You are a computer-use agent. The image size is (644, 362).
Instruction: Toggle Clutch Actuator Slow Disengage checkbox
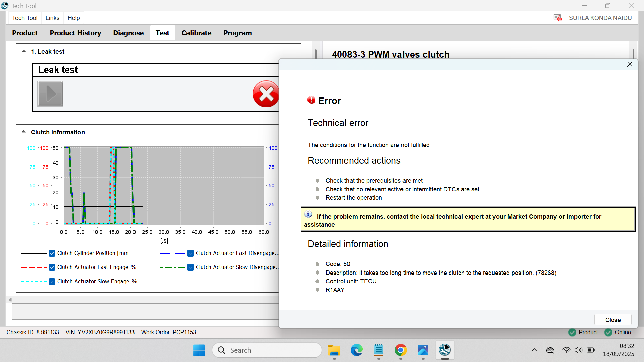point(191,267)
